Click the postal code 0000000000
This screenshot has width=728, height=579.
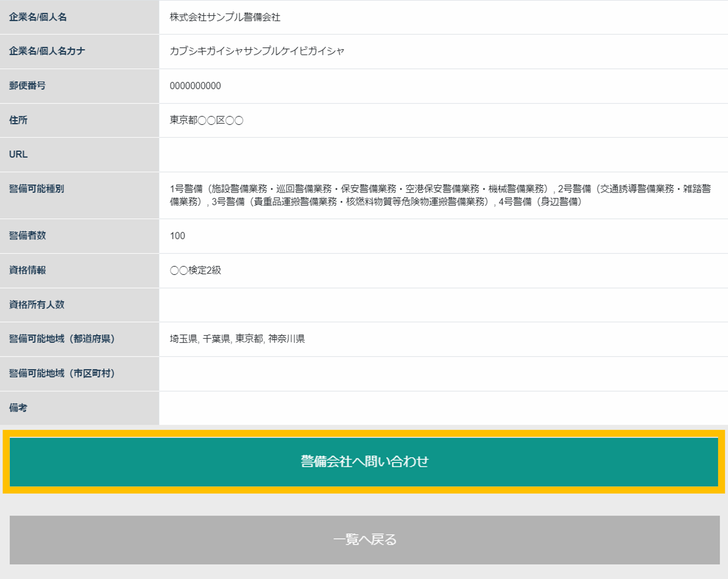click(195, 86)
